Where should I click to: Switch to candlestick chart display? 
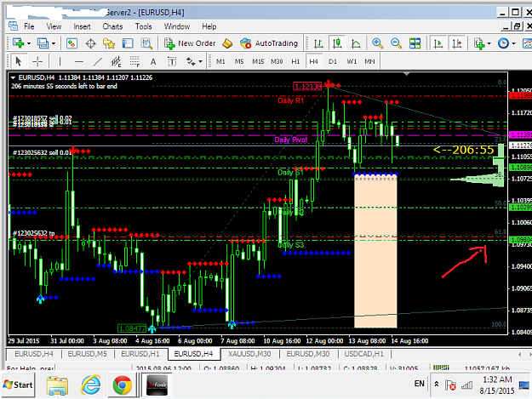coord(337,43)
